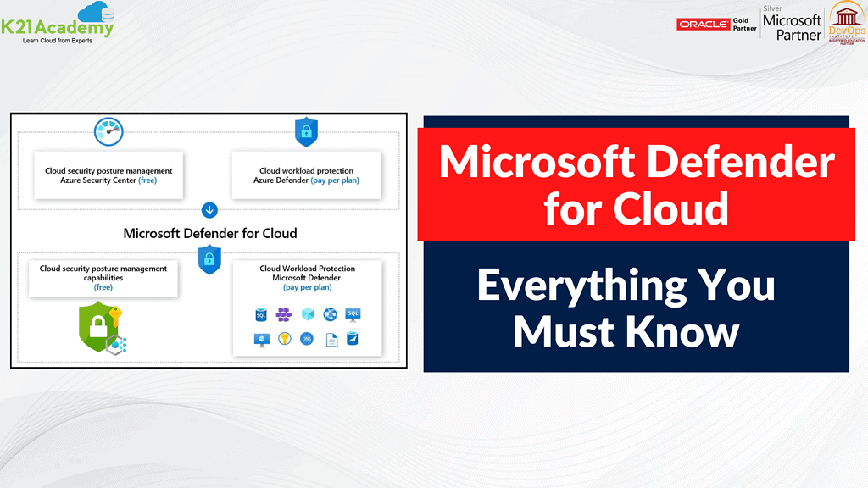Click the virtual machine monitor icon
Image resolution: width=868 pixels, height=488 pixels.
(260, 337)
